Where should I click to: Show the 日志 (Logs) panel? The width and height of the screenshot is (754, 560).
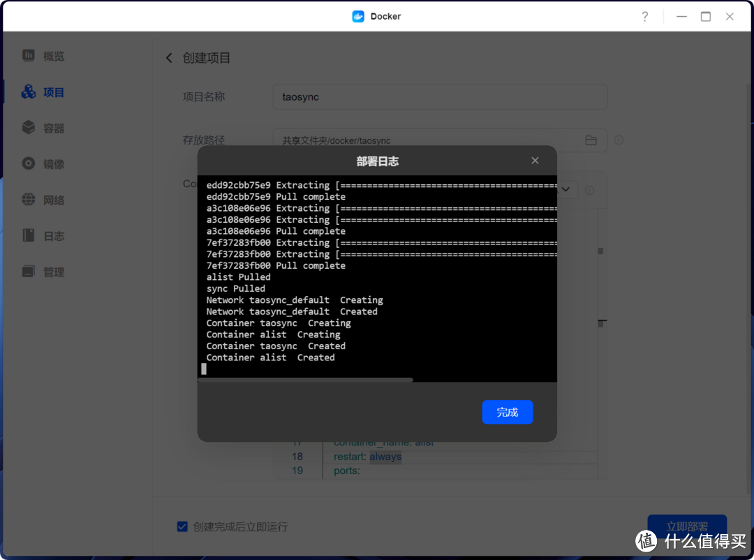pos(43,235)
